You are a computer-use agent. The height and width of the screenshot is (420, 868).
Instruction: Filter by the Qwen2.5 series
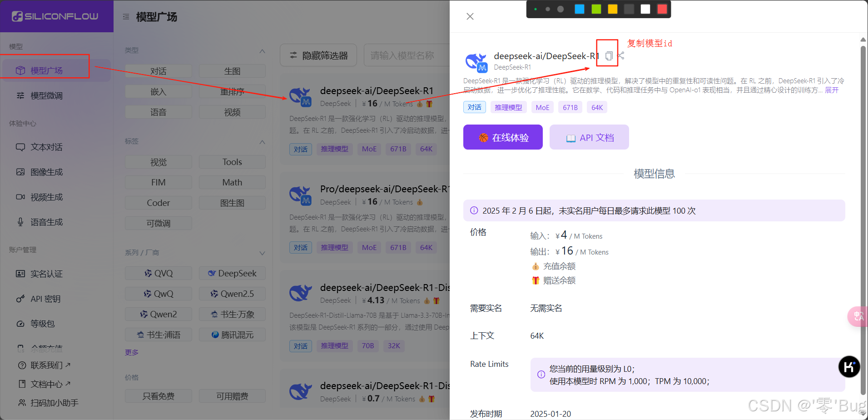coord(232,294)
